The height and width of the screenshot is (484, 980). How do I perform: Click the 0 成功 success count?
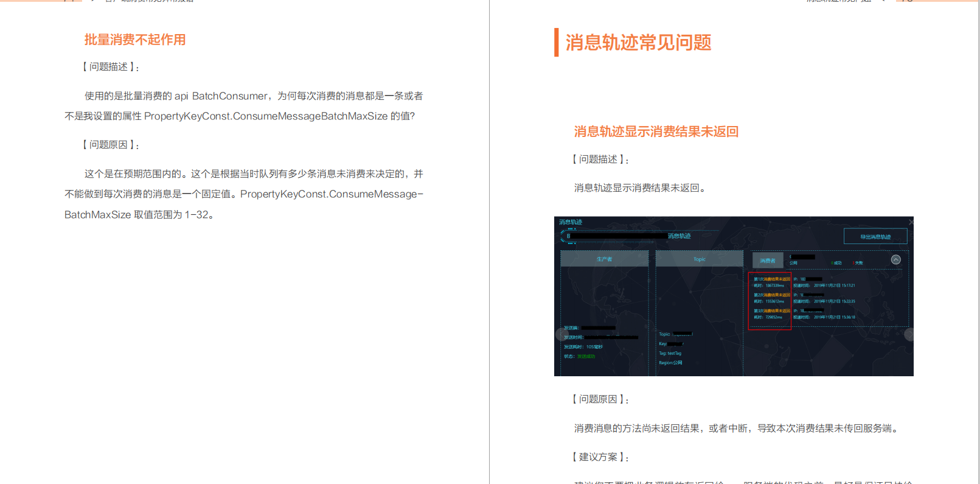click(836, 263)
